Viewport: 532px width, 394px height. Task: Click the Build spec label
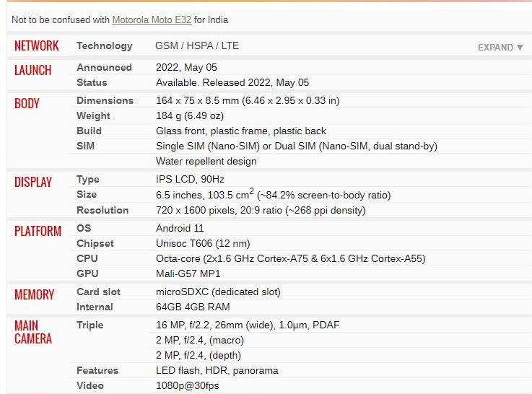(89, 131)
